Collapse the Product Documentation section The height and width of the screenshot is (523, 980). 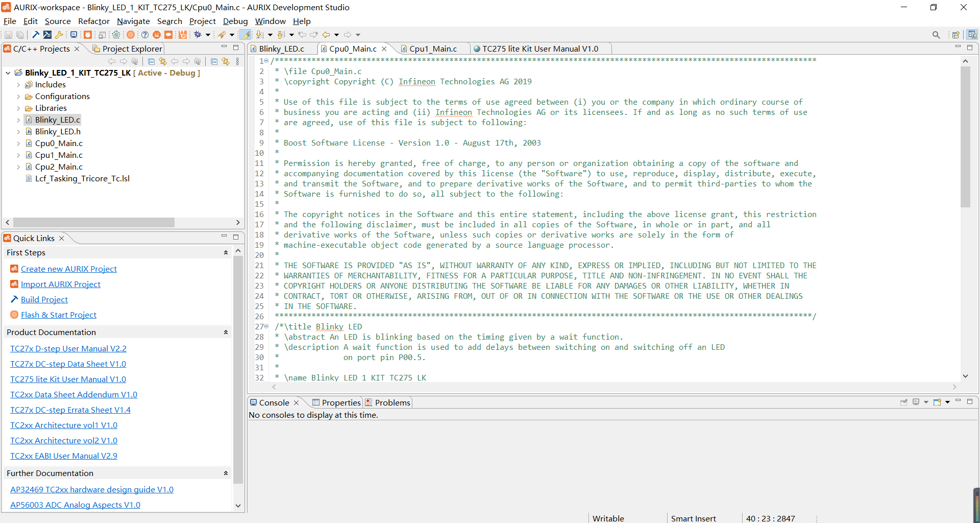pos(226,332)
